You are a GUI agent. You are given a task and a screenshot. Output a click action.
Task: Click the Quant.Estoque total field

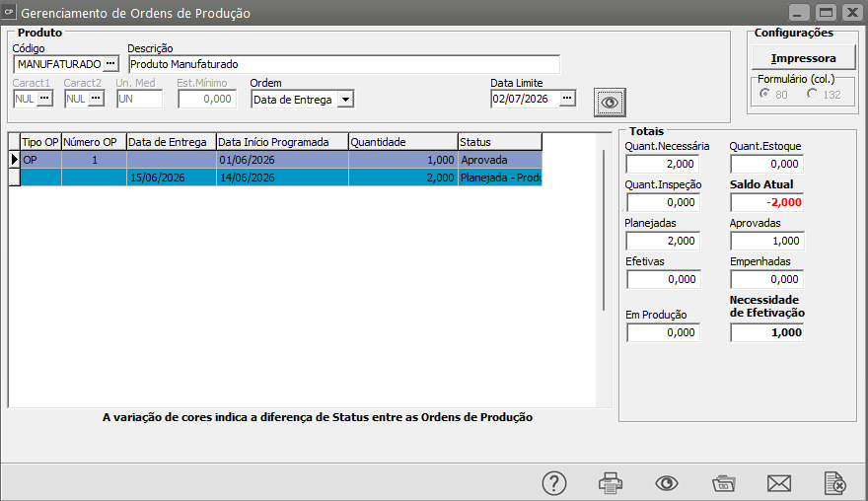[766, 164]
